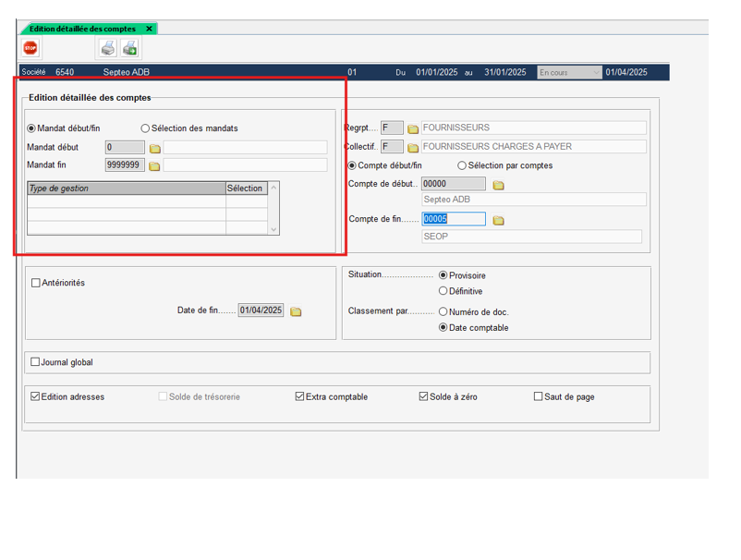This screenshot has width=741, height=560.
Task: Click the printer icon with green plus
Action: [x=130, y=48]
